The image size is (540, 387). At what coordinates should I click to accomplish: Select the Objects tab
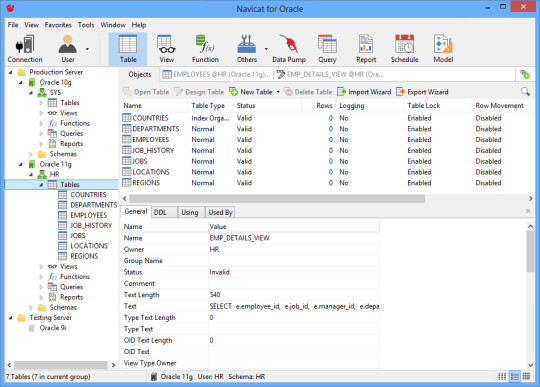pos(139,74)
